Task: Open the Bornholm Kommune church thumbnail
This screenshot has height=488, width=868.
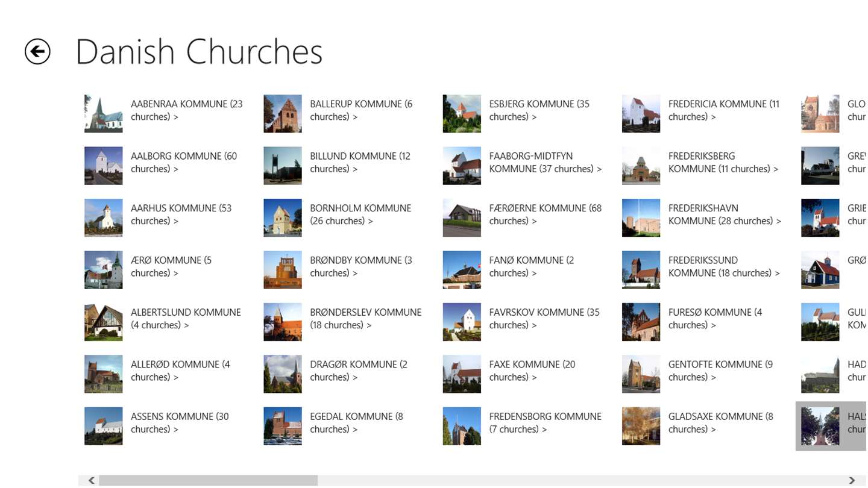Action: (283, 218)
